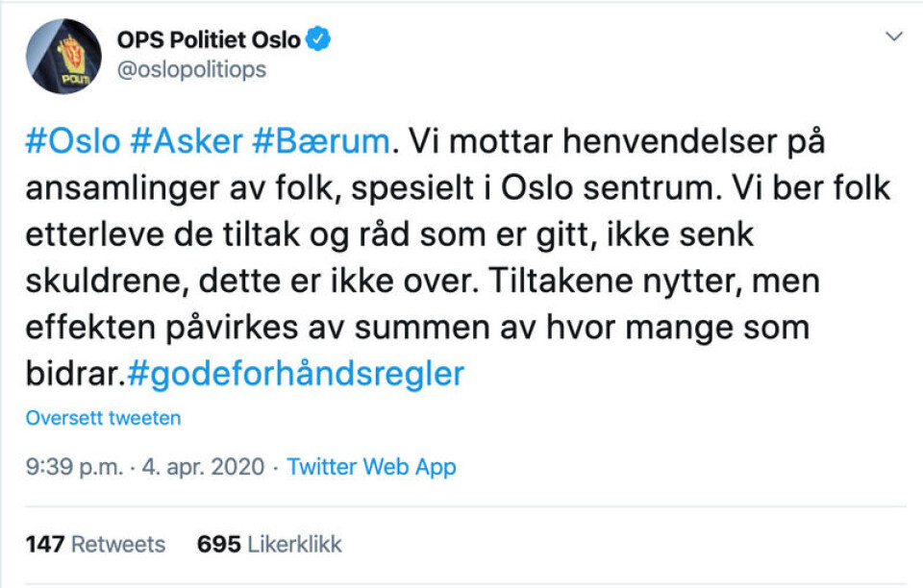
Task: Show the 695 Likerklikk list
Action: tap(269, 545)
